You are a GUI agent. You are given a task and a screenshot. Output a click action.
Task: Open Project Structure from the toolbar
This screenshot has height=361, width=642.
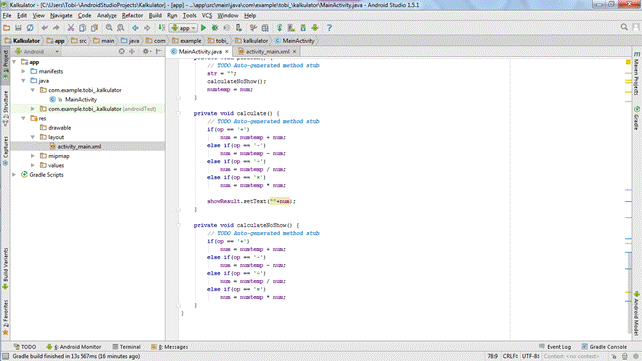click(265, 28)
